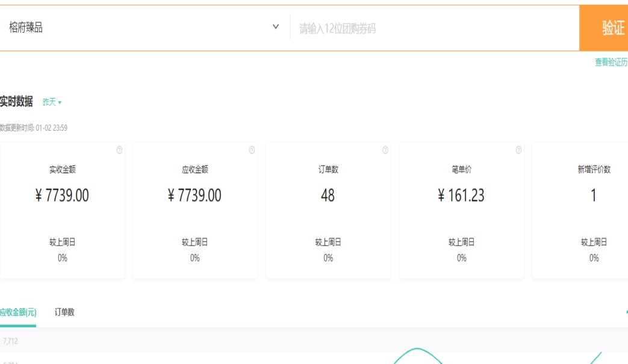Image resolution: width=628 pixels, height=364 pixels.
Task: Open the 查看验证历史 link
Action: [611, 62]
